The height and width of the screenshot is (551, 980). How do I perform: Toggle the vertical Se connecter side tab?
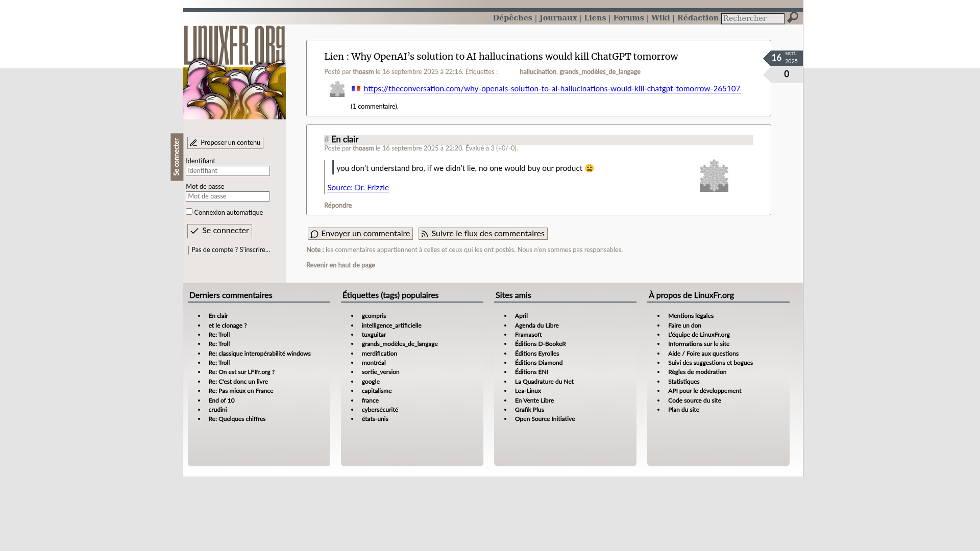coord(177,157)
